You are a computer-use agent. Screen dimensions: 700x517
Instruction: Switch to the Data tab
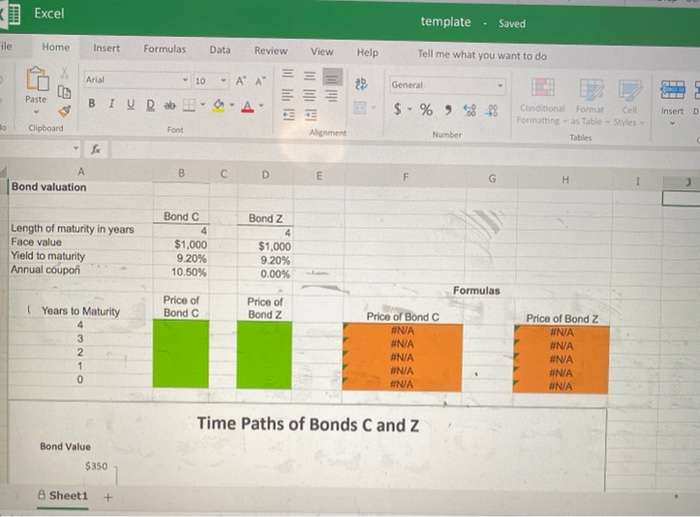pyautogui.click(x=220, y=50)
